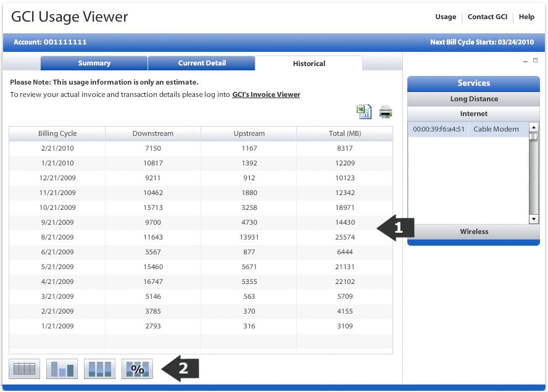Image resolution: width=548 pixels, height=392 pixels.
Task: Click downstream value 15713
Action: (x=152, y=207)
